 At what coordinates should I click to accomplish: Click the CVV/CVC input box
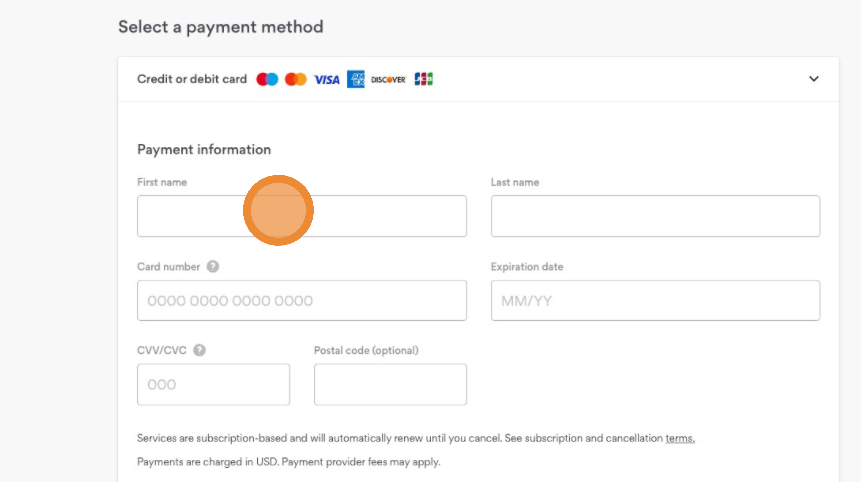coord(214,384)
